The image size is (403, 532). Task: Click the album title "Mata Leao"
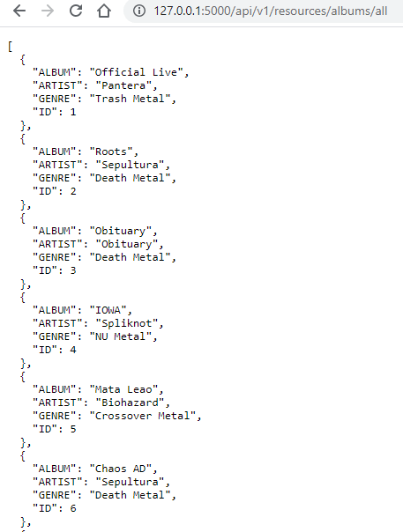point(123,389)
